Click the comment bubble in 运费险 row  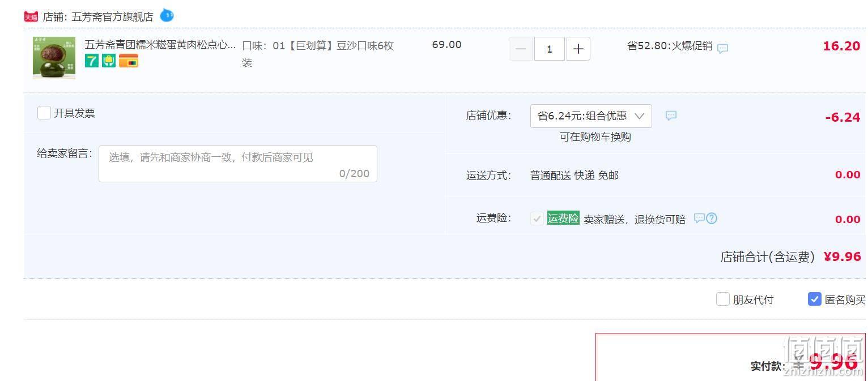[699, 218]
